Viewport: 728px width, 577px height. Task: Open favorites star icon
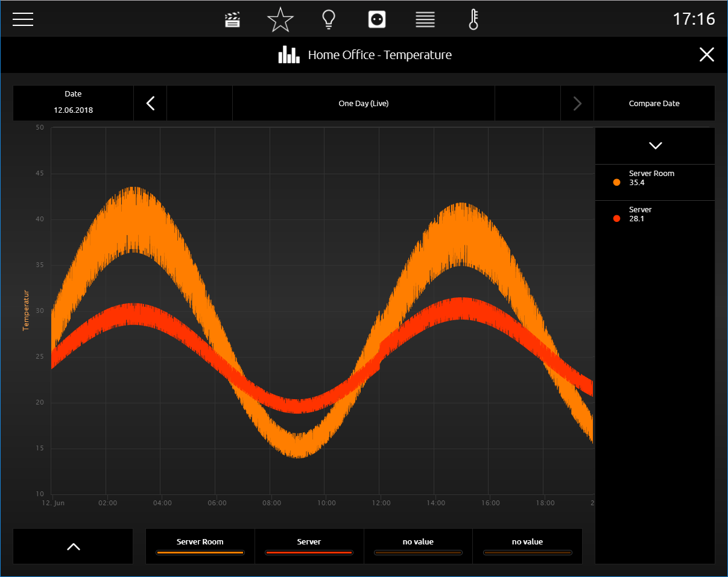(280, 20)
